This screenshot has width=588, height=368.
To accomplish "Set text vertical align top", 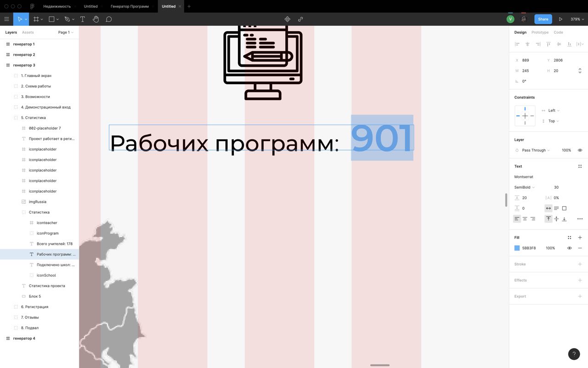I will tap(548, 219).
